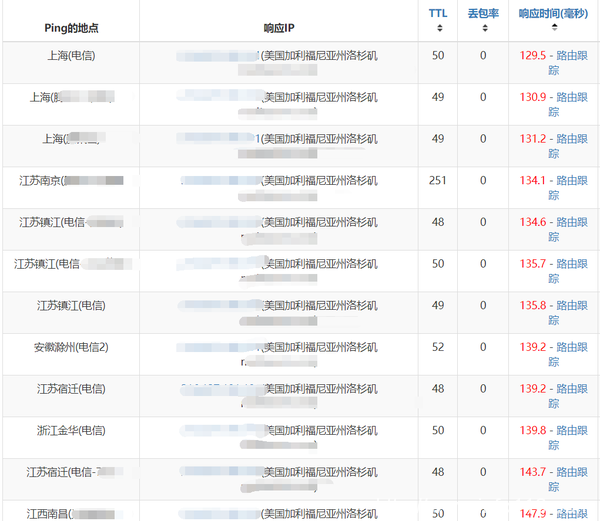Click the TTL value 251 cell
Screen dimensions: 600x521
pyautogui.click(x=438, y=181)
